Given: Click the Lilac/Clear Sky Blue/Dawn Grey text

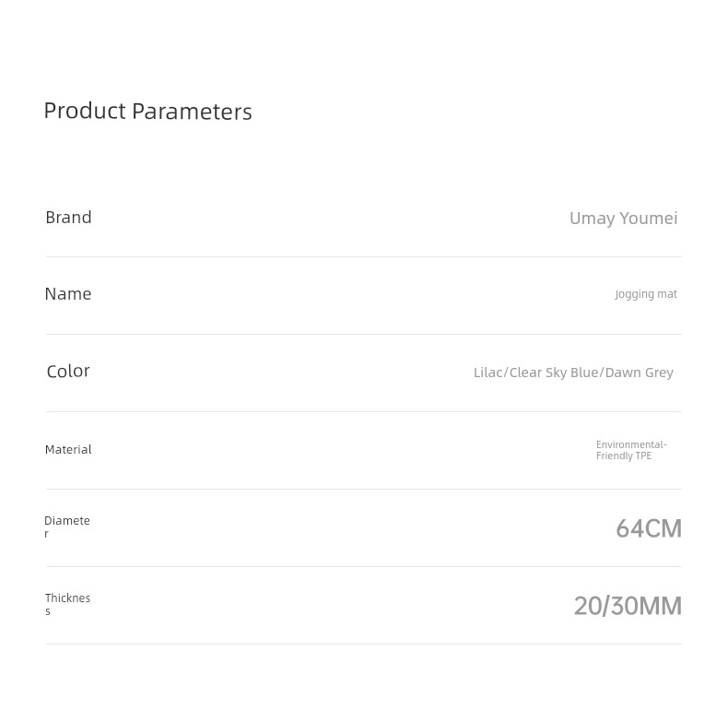Looking at the screenshot, I should tap(573, 373).
